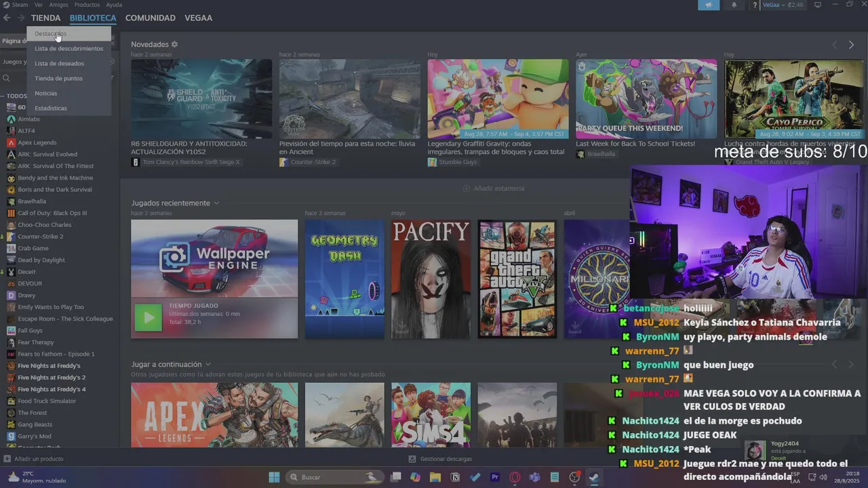
Task: Switch to Big Picture mode monitor icon
Action: pos(818,5)
